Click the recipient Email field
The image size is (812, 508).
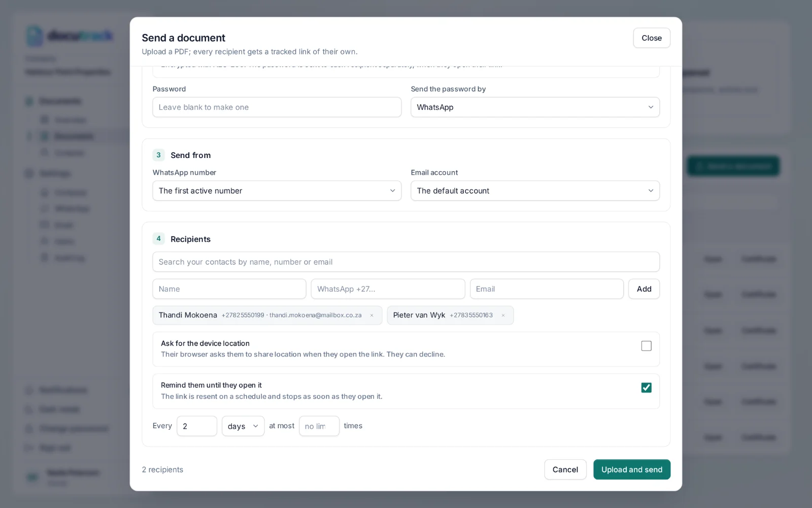(x=547, y=289)
